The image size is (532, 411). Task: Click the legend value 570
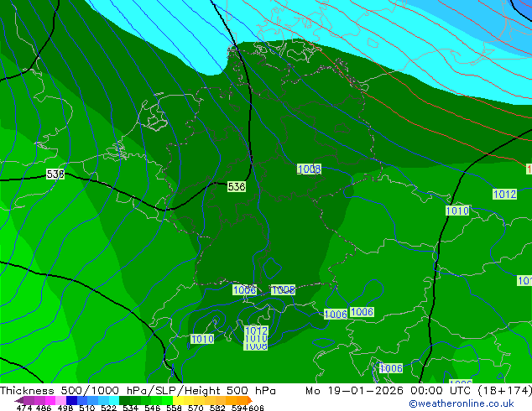[x=196, y=408]
